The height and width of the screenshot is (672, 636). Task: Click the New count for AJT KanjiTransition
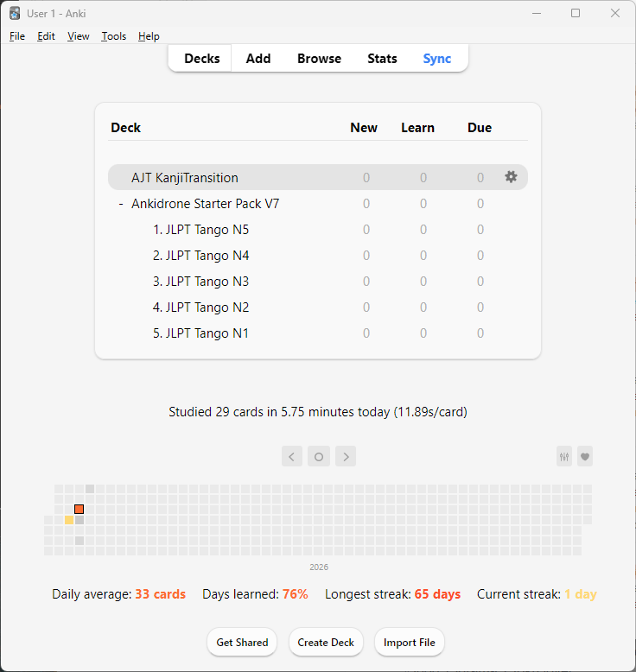coord(366,177)
